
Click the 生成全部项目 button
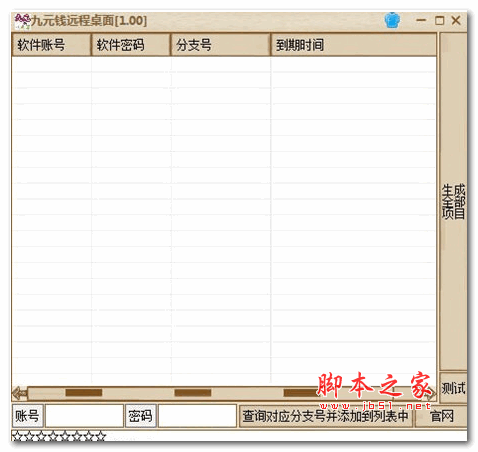pyautogui.click(x=453, y=201)
